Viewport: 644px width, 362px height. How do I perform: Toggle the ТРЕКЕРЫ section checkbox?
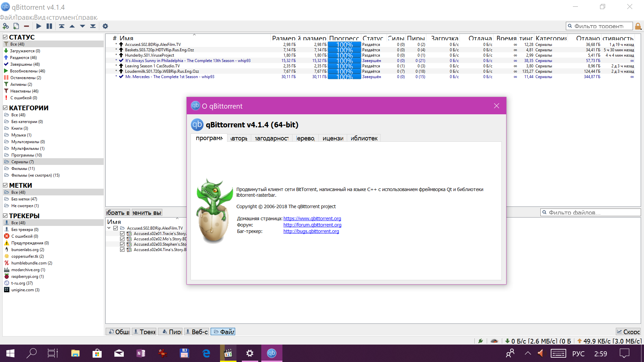5,216
